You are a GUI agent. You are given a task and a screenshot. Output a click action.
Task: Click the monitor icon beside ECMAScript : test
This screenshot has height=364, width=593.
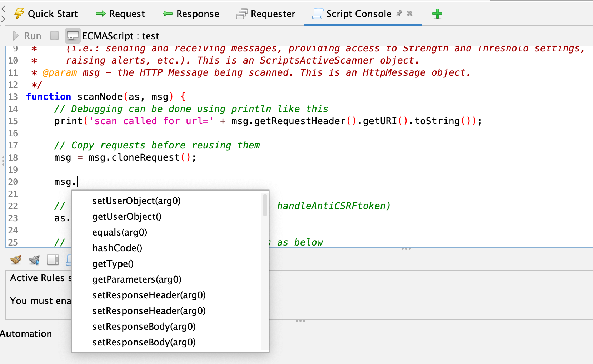tap(73, 36)
